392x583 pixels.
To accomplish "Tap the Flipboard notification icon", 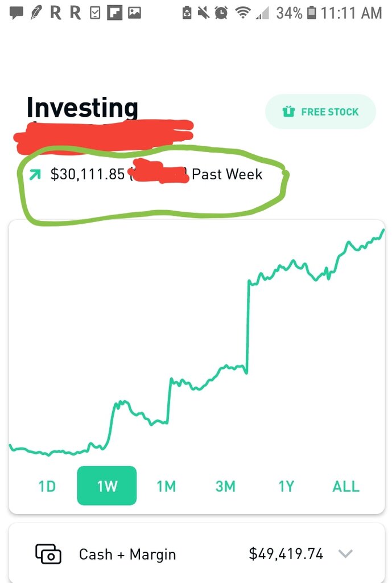I will 114,14.
